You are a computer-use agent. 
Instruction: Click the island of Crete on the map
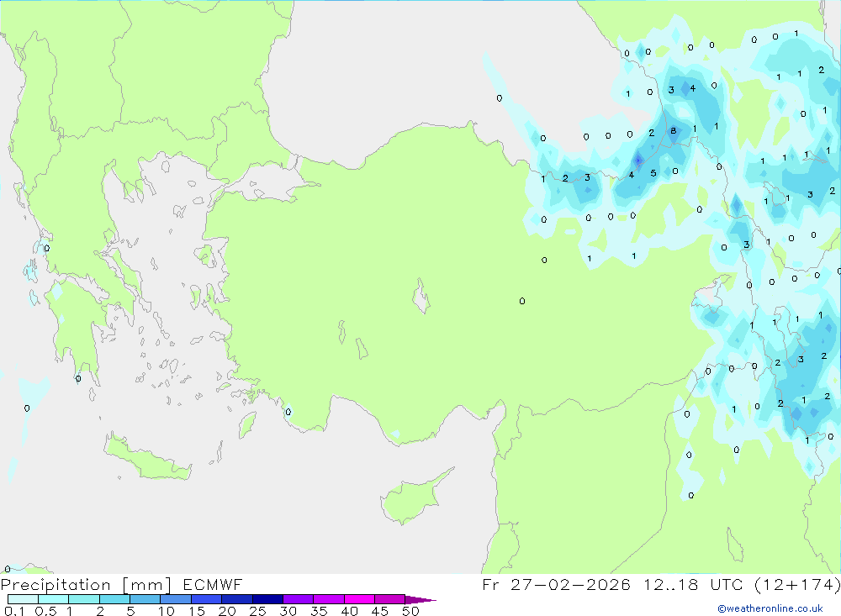[149, 458]
